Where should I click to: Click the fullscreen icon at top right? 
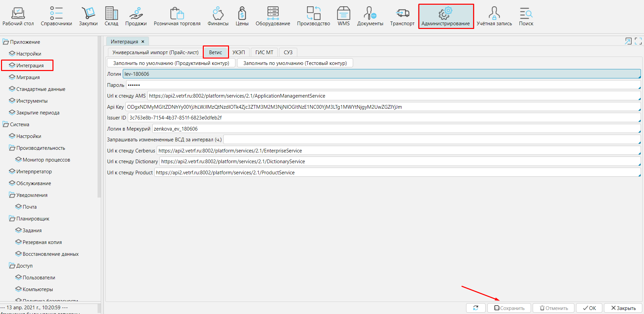pos(638,41)
